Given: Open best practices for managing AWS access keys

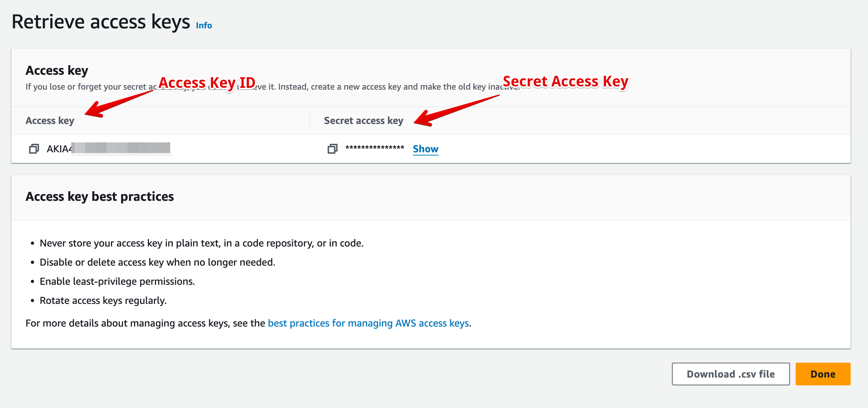Looking at the screenshot, I should [369, 323].
